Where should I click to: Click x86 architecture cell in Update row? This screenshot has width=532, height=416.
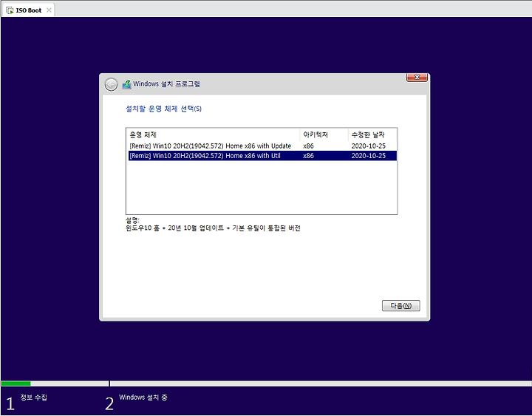pyautogui.click(x=308, y=146)
